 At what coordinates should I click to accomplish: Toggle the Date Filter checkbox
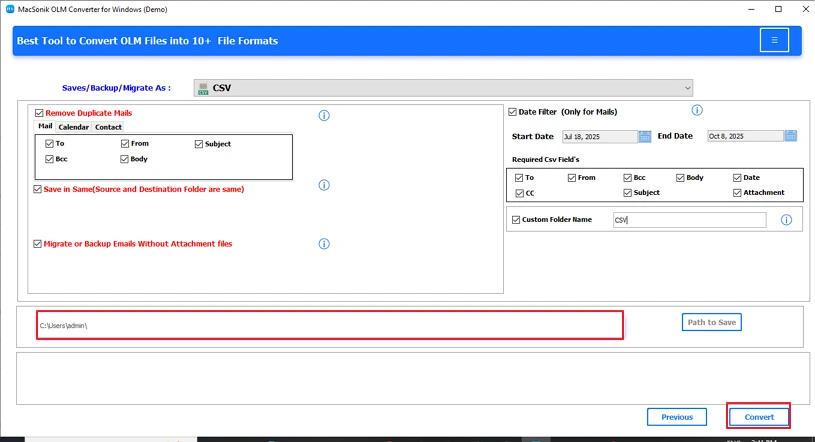[513, 112]
